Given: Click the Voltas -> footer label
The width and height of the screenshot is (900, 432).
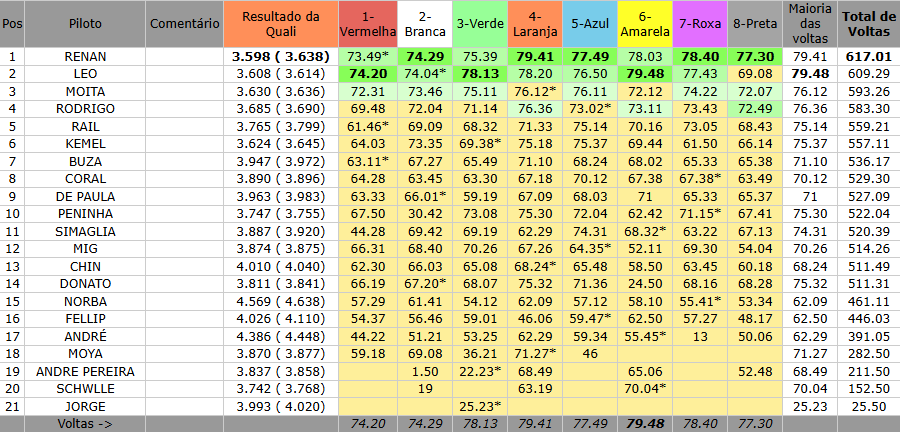Looking at the screenshot, I should (x=84, y=423).
